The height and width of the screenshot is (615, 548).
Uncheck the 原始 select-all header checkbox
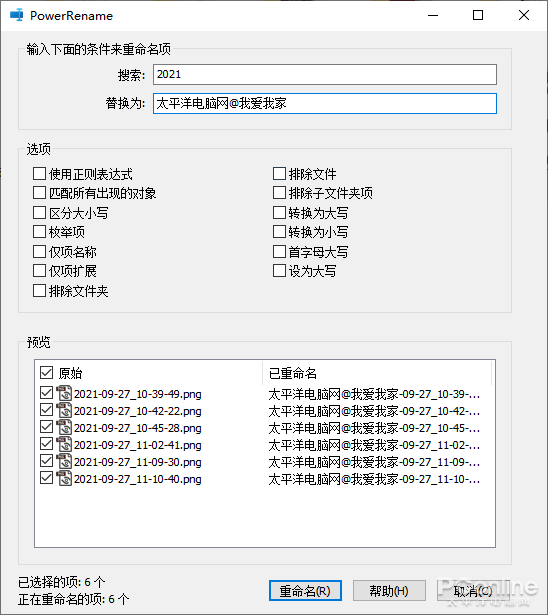coord(46,372)
